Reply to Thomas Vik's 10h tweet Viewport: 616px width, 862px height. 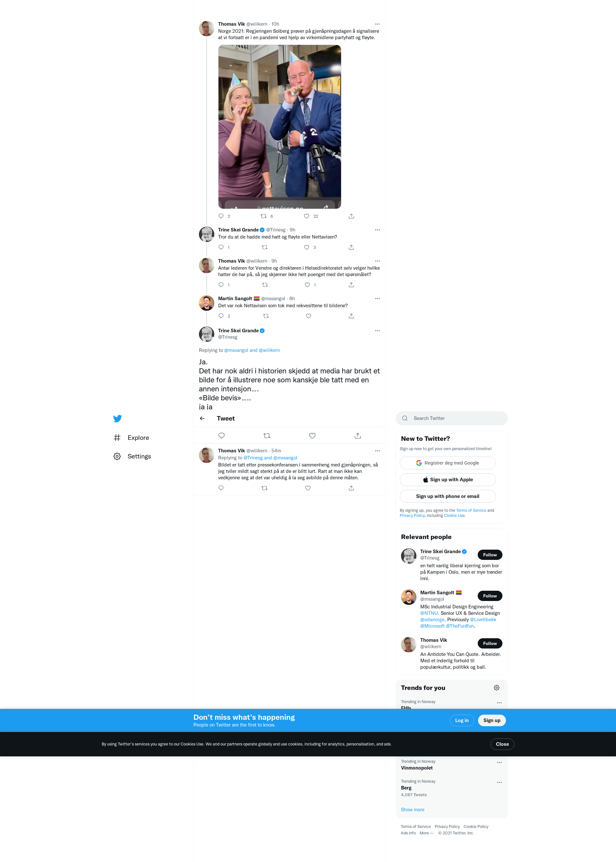[x=221, y=216]
